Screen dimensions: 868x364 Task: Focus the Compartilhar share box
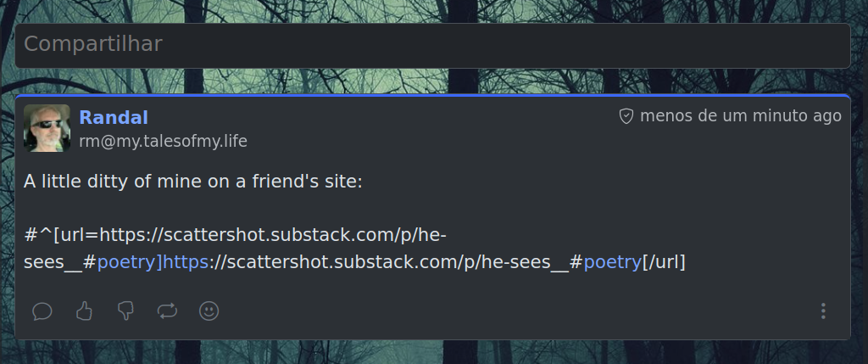[x=432, y=46]
